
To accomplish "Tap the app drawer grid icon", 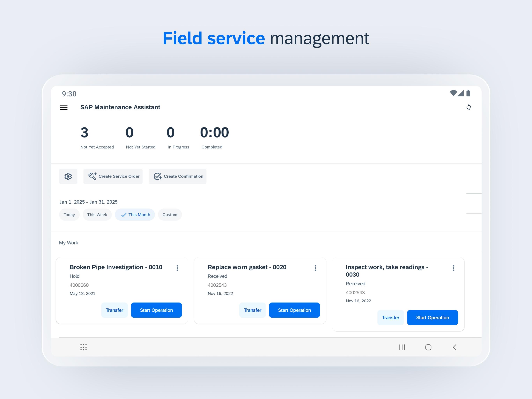I will pos(84,347).
